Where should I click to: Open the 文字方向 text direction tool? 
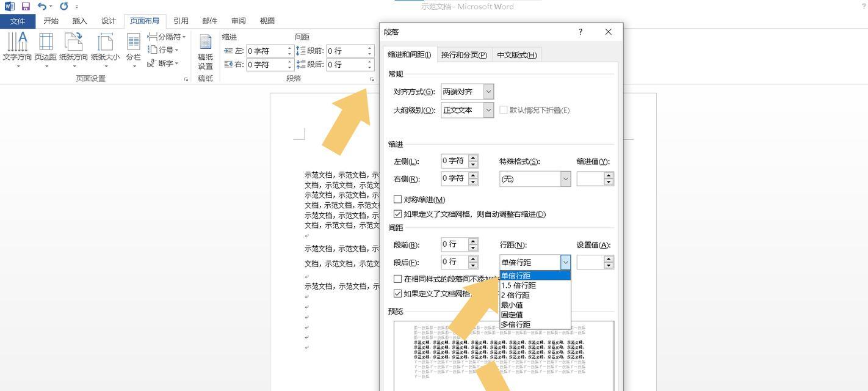tap(17, 49)
